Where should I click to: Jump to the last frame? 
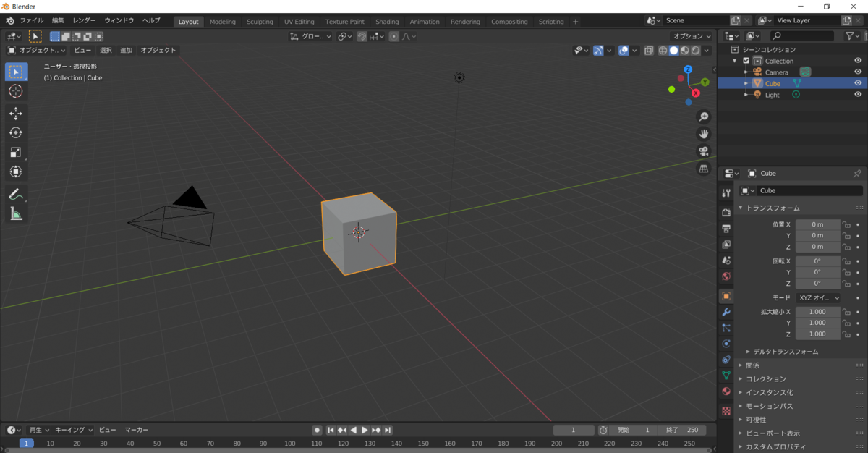click(x=388, y=430)
